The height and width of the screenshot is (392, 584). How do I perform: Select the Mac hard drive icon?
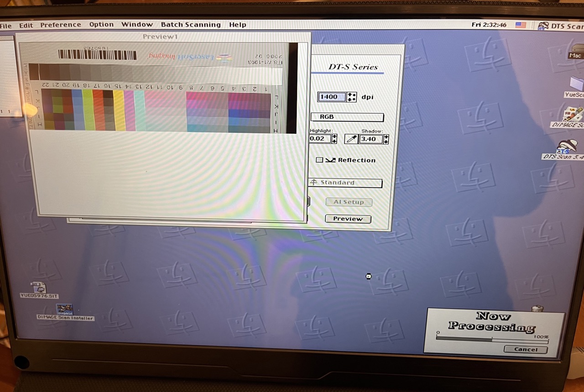point(576,49)
